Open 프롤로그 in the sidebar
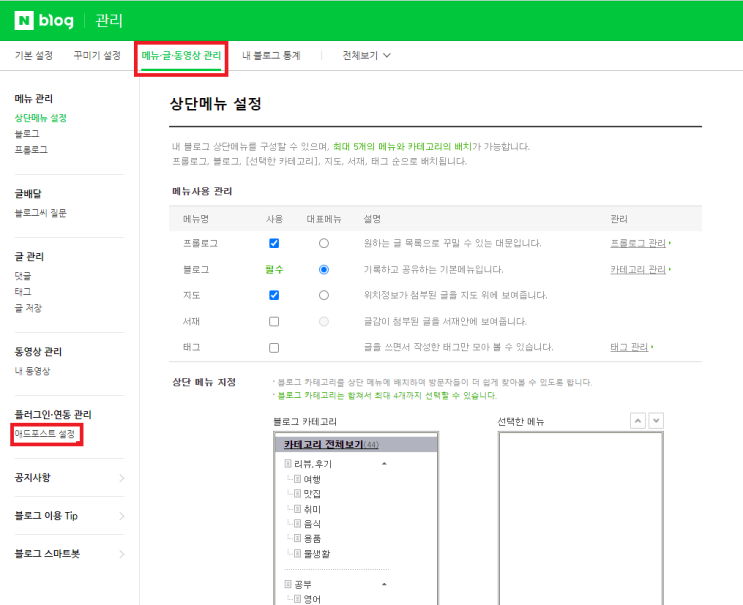743x605 pixels. [31, 150]
